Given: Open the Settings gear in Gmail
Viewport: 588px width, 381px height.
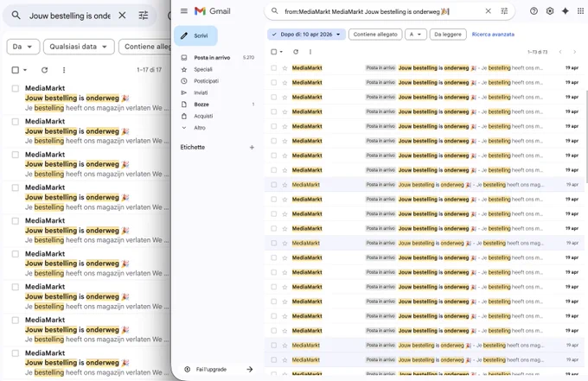Looking at the screenshot, I should coord(550,11).
